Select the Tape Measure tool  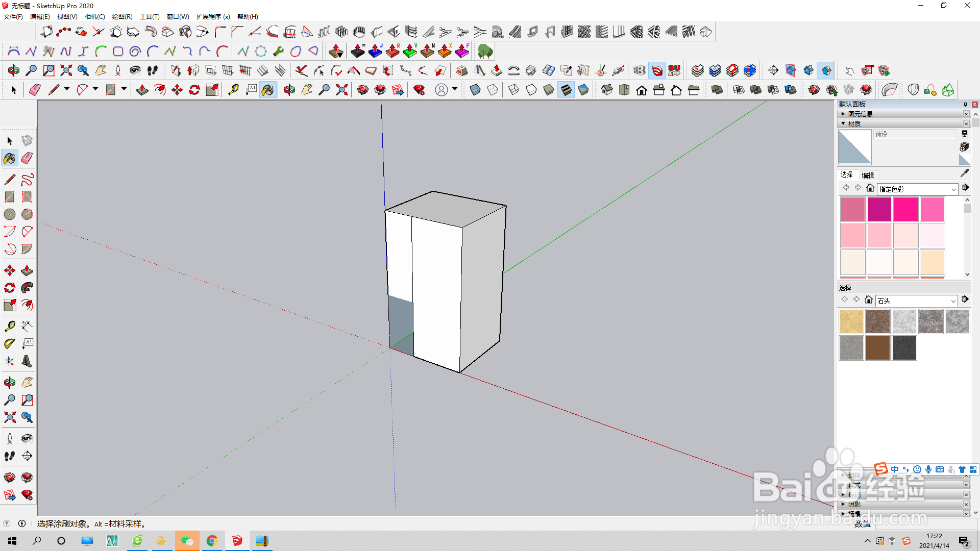tap(10, 326)
